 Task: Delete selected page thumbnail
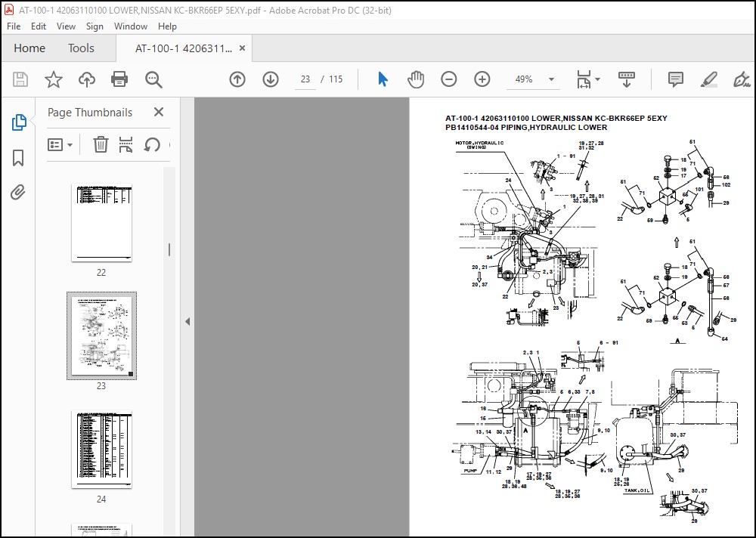coord(101,144)
